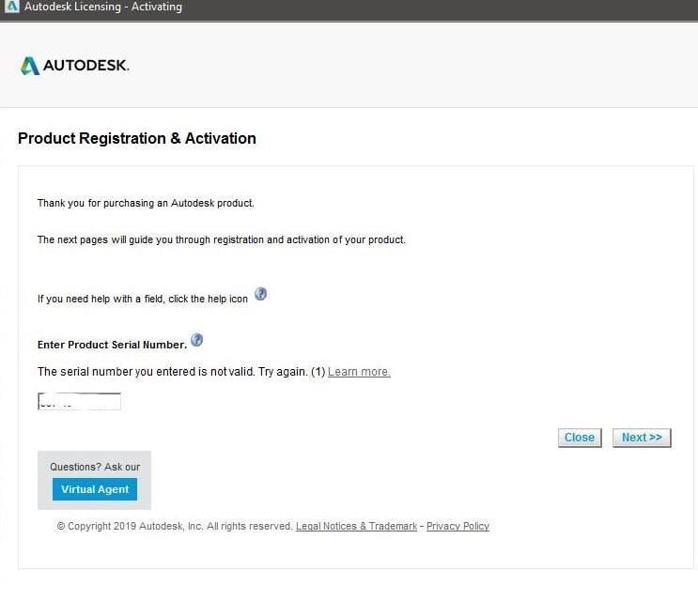698x616 pixels.
Task: Click the 'If you need help with a field' text
Action: tap(143, 300)
